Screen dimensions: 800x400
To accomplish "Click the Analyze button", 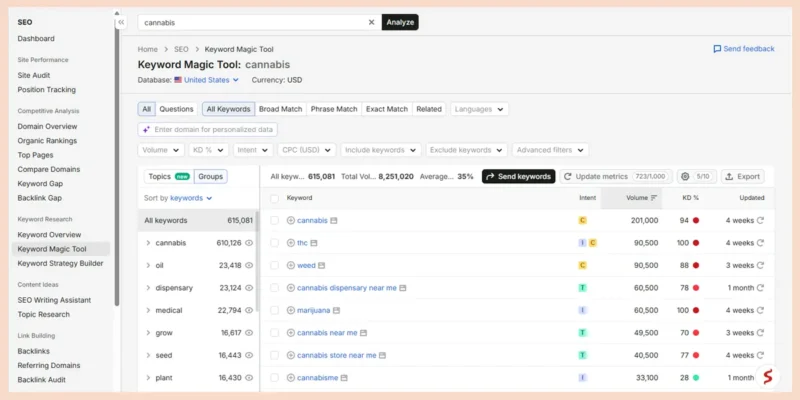I will pos(400,22).
